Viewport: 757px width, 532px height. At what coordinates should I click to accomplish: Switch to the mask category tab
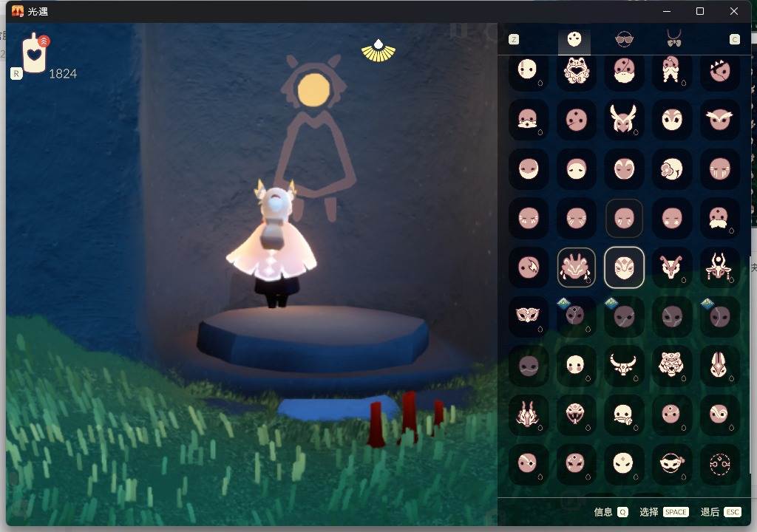[574, 39]
